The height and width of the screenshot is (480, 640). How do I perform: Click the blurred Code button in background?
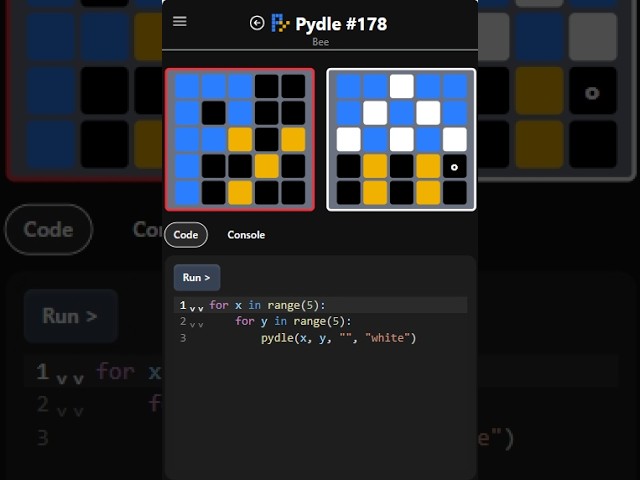point(49,229)
